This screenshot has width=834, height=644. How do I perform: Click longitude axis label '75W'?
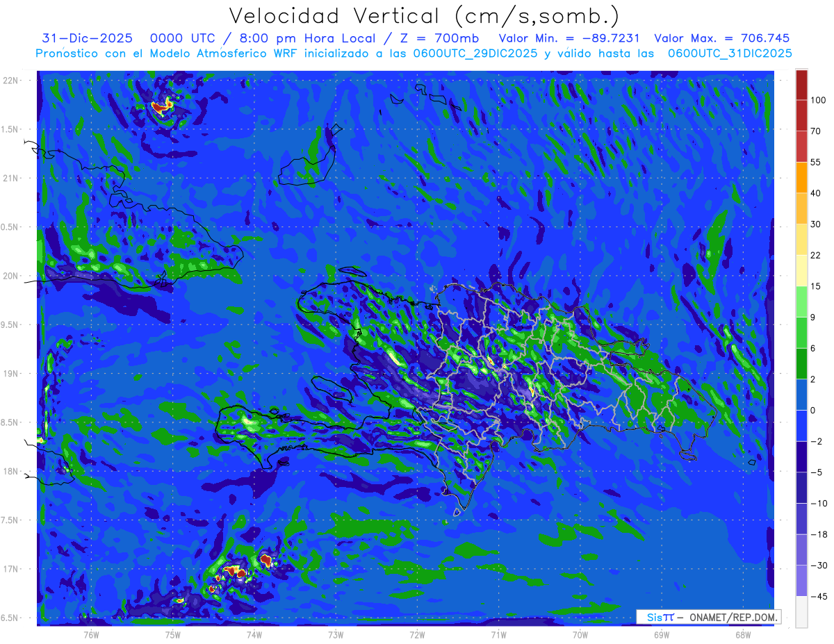(x=172, y=634)
